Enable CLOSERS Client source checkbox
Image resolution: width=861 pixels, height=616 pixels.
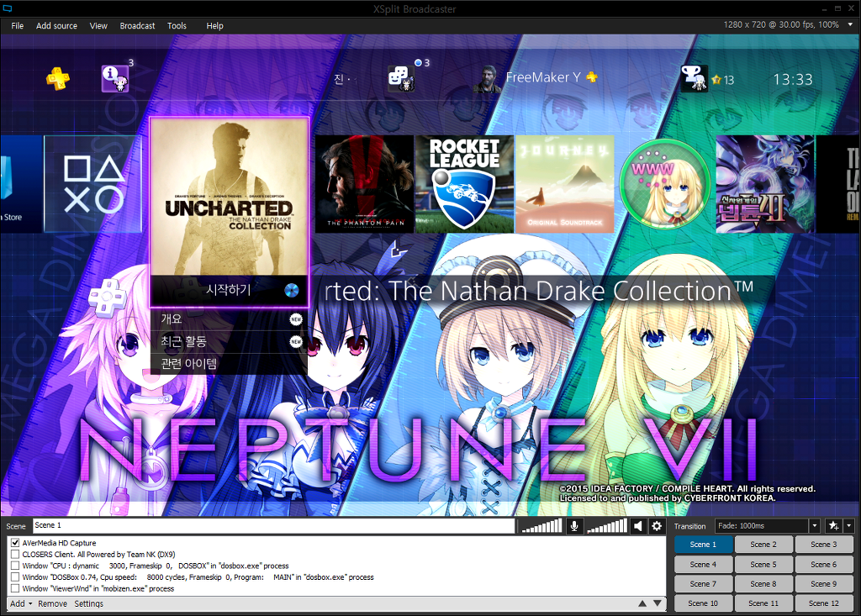[15, 554]
